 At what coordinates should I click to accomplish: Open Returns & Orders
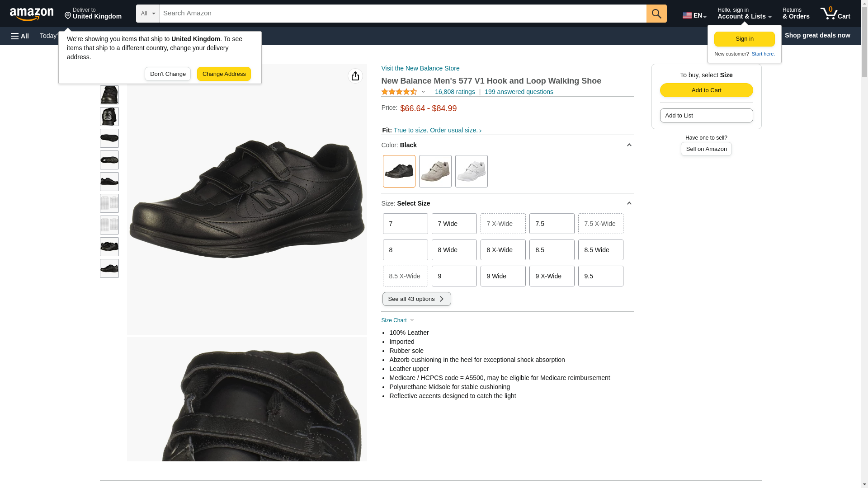coord(796,14)
